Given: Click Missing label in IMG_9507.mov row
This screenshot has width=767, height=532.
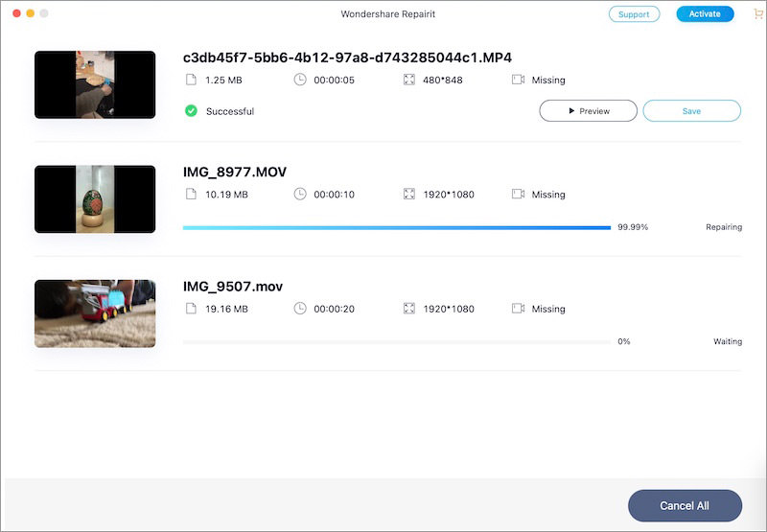Looking at the screenshot, I should pyautogui.click(x=548, y=309).
